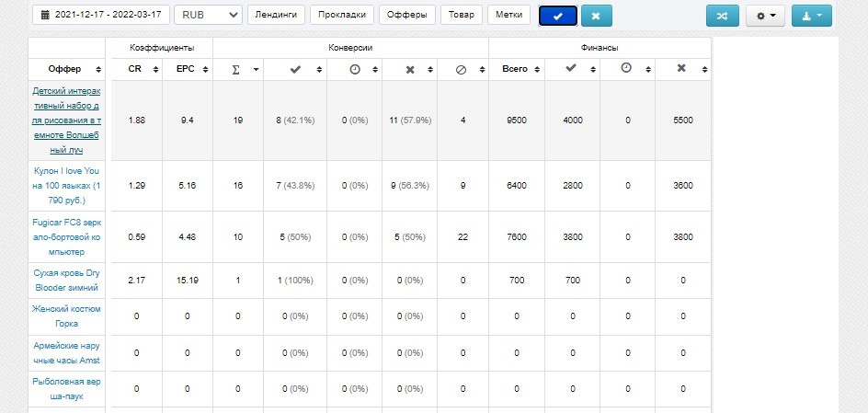Select the Офферы filter button
Viewport: 868px width, 413px height.
click(406, 15)
